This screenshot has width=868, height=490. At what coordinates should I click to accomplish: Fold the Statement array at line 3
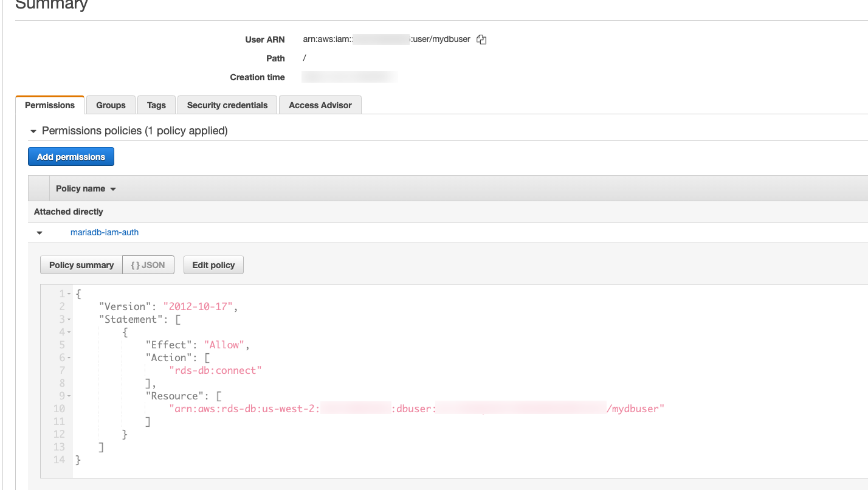click(x=69, y=320)
